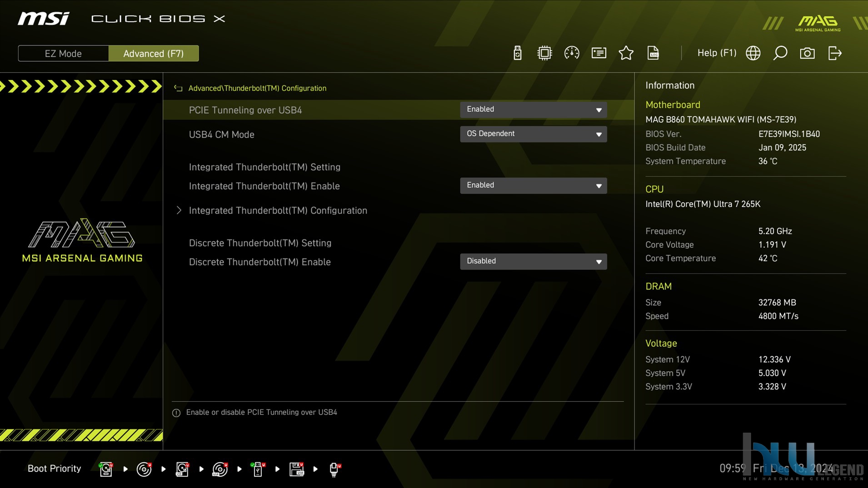Select USB optical disc boot icon

tap(220, 469)
